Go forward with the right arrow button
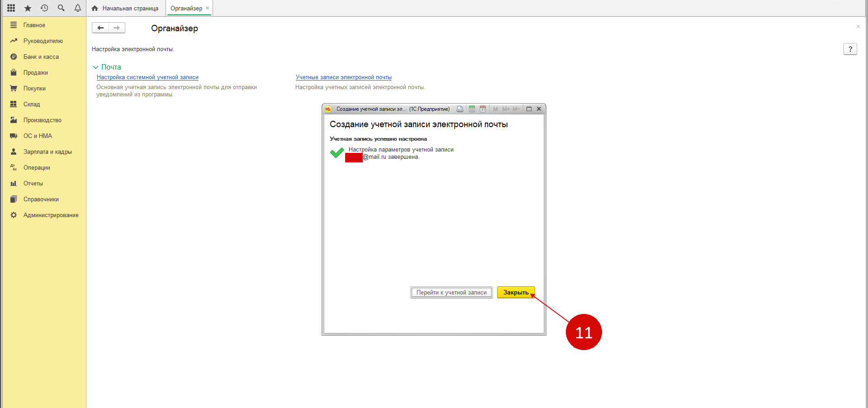The image size is (868, 408). (x=117, y=28)
